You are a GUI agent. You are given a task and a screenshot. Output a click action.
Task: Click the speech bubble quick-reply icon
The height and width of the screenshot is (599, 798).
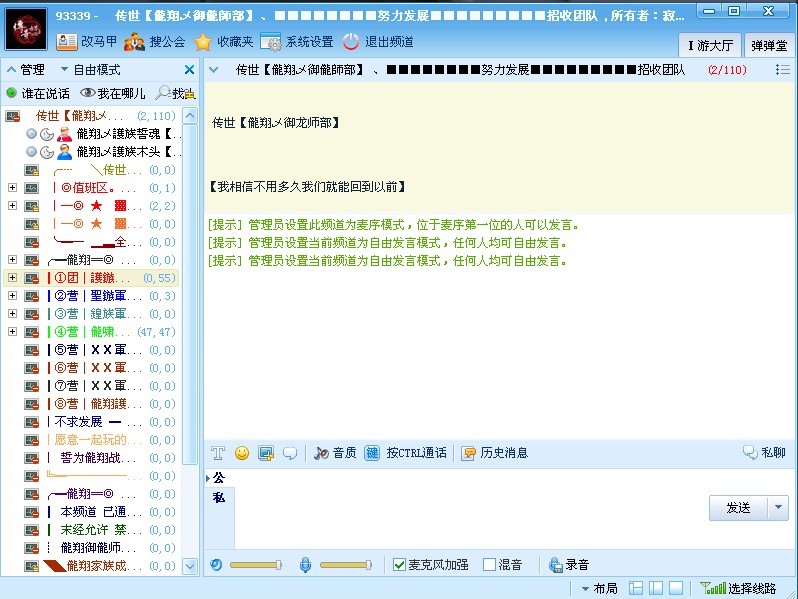(290, 452)
